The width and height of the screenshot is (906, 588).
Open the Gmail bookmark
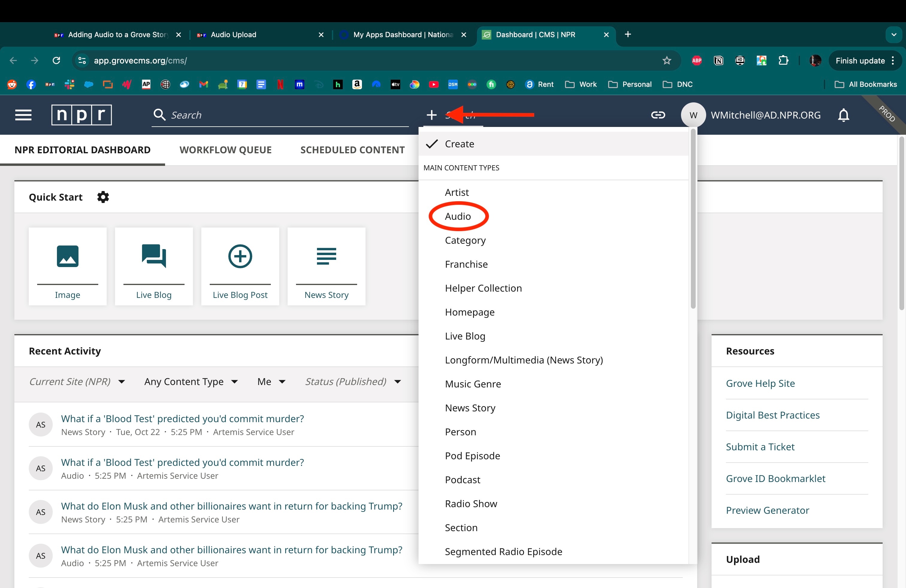point(204,84)
